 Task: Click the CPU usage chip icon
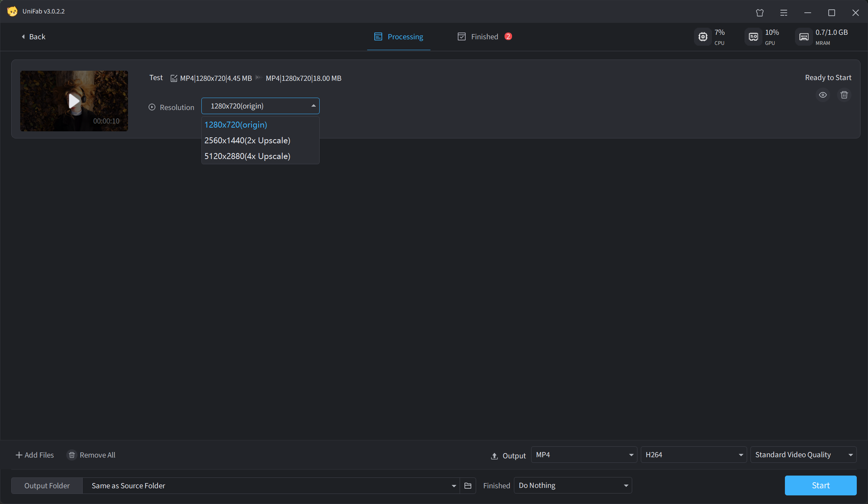tap(703, 37)
